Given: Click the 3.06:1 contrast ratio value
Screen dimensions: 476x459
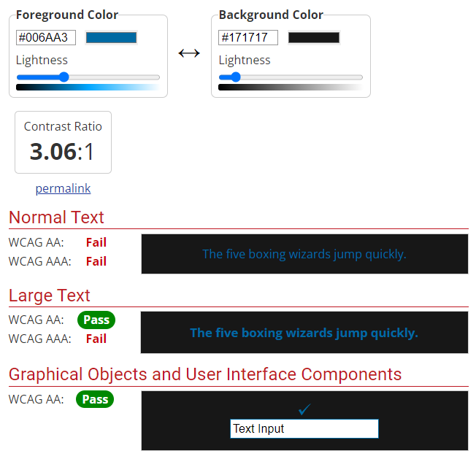Looking at the screenshot, I should point(62,151).
